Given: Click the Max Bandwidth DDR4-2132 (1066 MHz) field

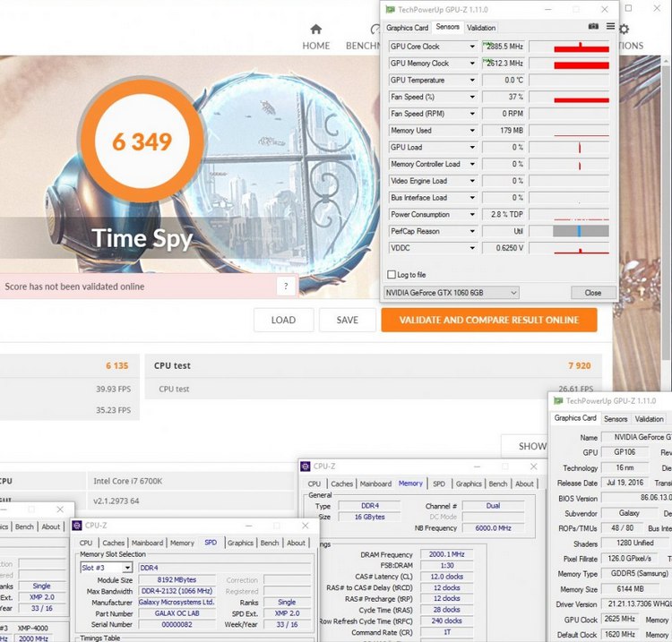Looking at the screenshot, I should [177, 592].
